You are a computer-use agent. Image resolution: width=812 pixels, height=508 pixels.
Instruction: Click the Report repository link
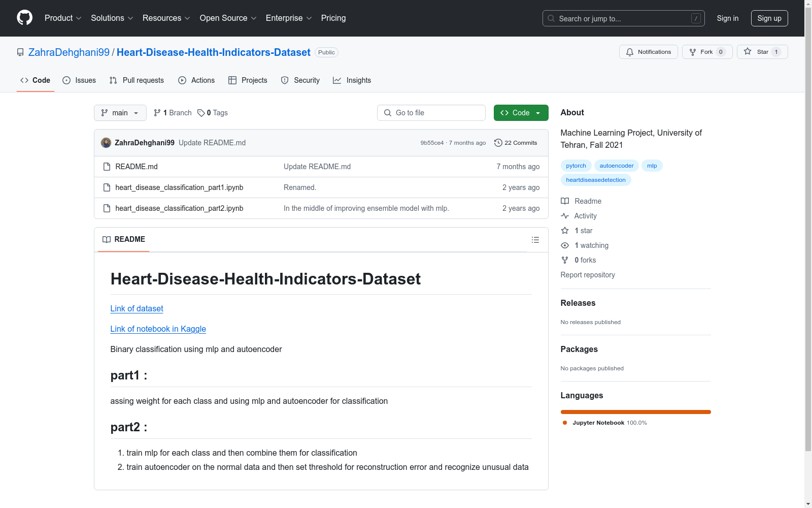tap(588, 275)
